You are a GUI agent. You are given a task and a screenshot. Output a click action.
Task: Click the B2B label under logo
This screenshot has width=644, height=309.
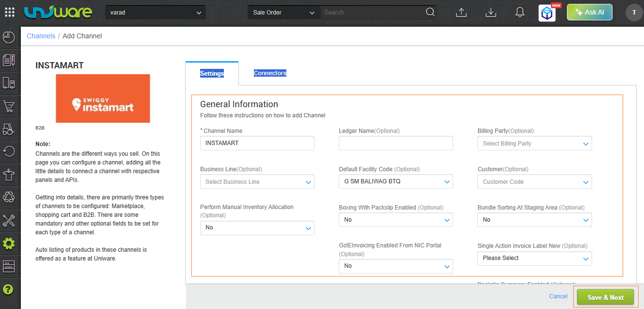point(40,128)
